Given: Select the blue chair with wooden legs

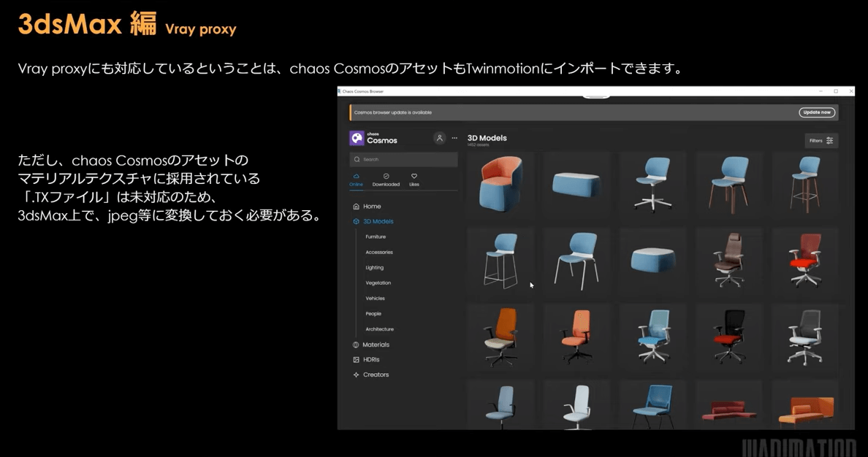Looking at the screenshot, I should 729,184.
